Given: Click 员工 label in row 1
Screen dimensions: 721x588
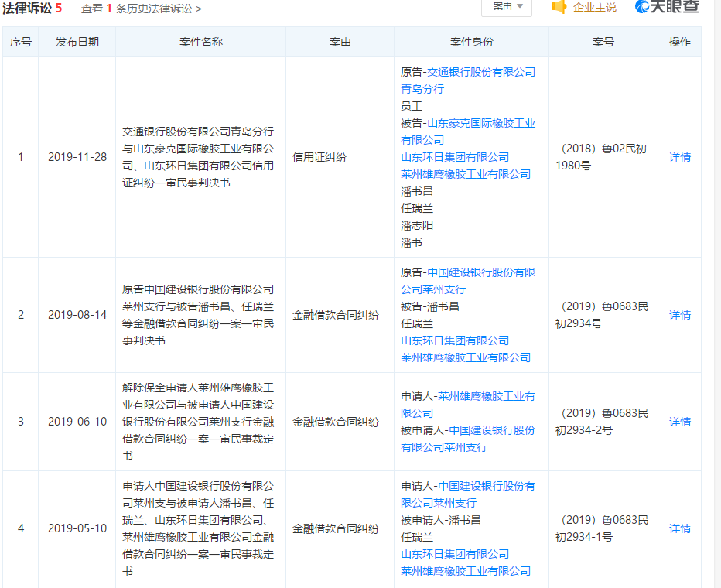Looking at the screenshot, I should click(411, 106).
